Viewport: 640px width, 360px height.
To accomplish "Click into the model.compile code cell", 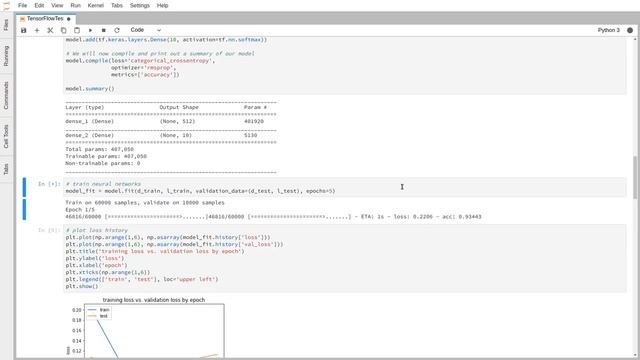I will [x=344, y=65].
